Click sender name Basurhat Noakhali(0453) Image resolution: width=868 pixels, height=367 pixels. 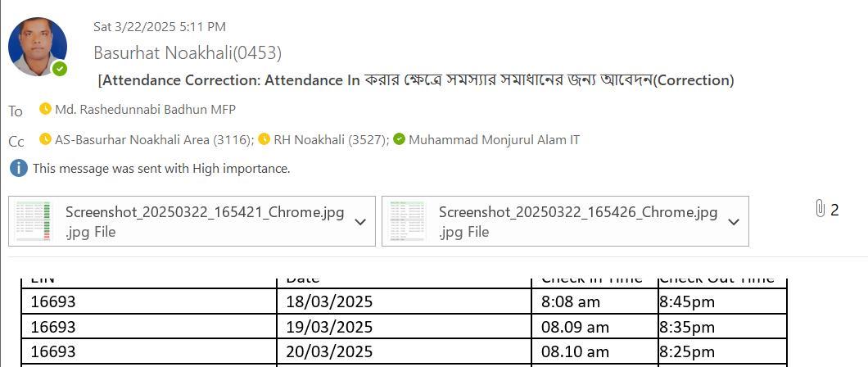188,53
